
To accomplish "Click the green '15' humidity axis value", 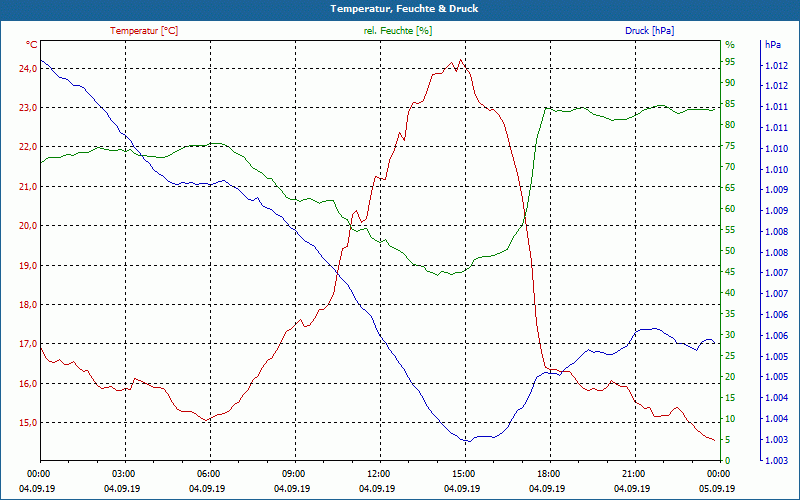I will pos(730,398).
